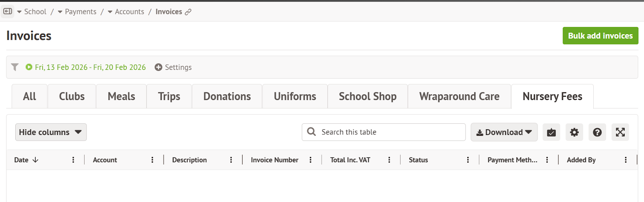Click Bulk add invoices button
The image size is (644, 202).
pos(600,36)
